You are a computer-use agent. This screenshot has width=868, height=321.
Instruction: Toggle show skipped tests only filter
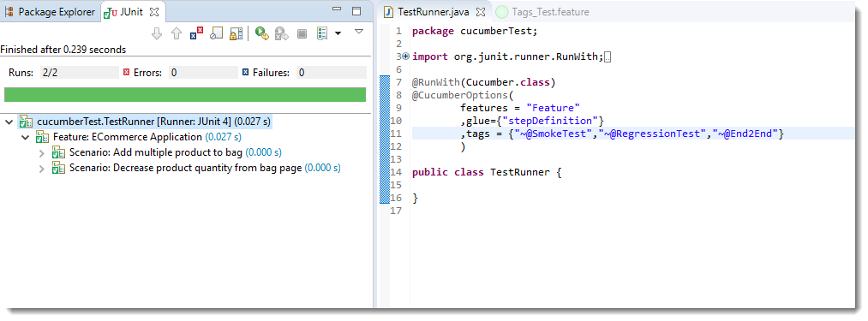point(217,33)
